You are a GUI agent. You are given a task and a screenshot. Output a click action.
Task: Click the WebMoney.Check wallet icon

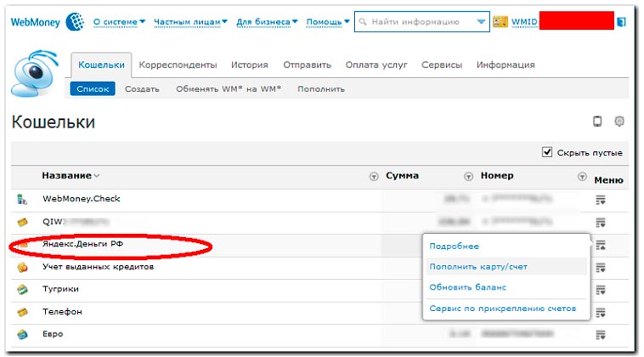click(22, 200)
